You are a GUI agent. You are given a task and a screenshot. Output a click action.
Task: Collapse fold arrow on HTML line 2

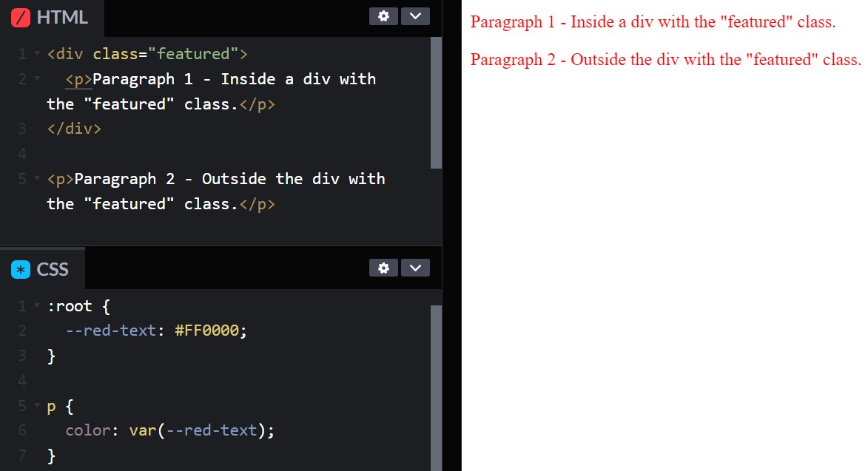37,78
